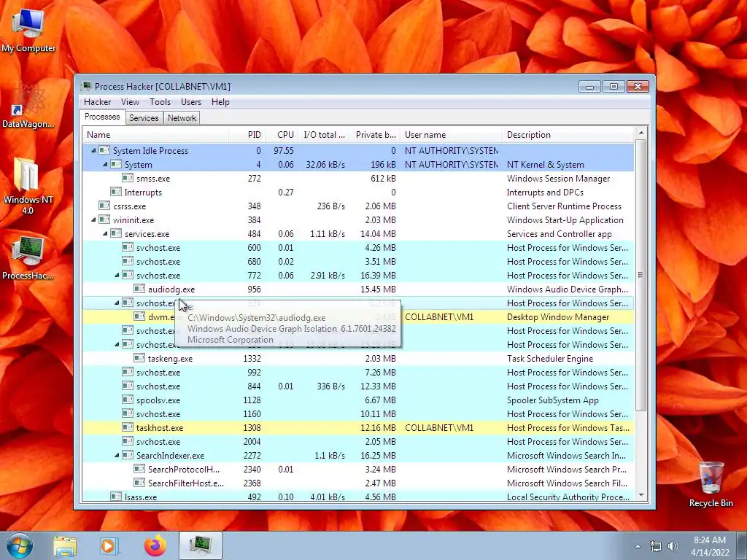Select the Processes tab
747x560 pixels.
[x=102, y=117]
